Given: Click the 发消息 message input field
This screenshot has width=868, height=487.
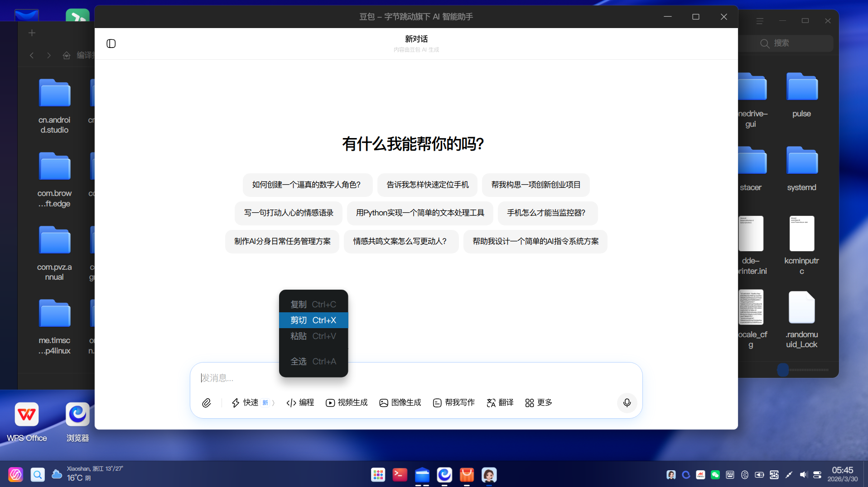Looking at the screenshot, I should pos(408,377).
